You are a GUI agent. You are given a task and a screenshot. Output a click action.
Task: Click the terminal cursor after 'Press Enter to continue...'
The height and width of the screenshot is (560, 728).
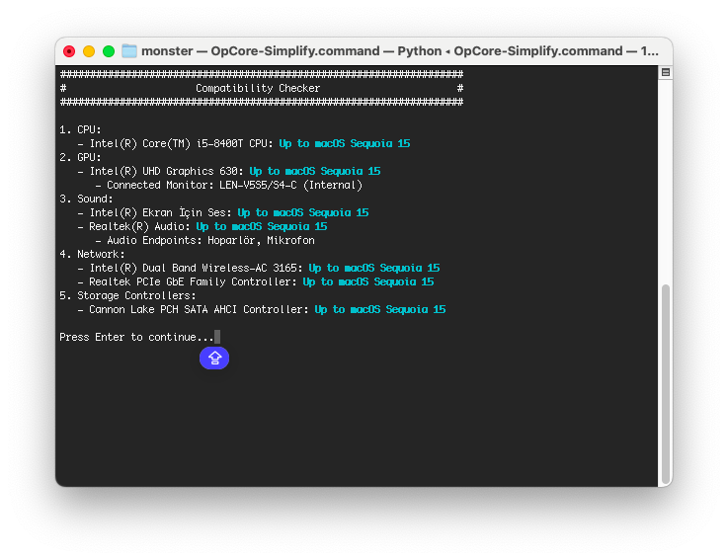tap(216, 337)
